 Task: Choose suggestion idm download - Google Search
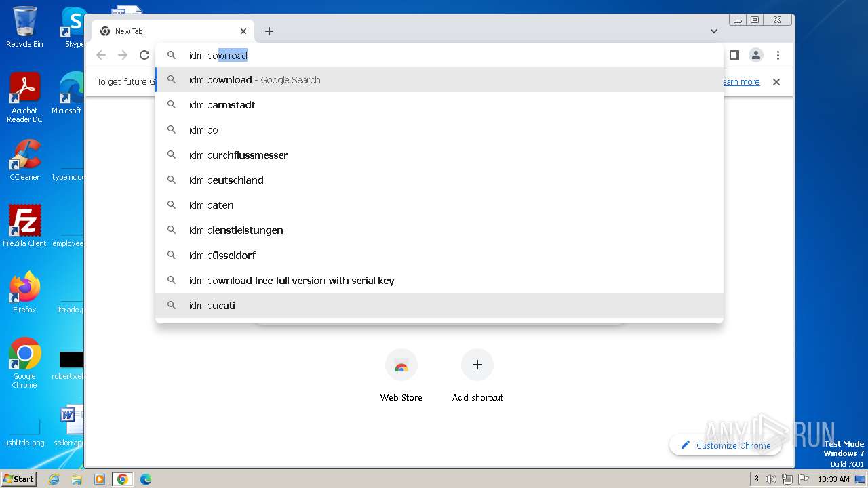point(439,80)
